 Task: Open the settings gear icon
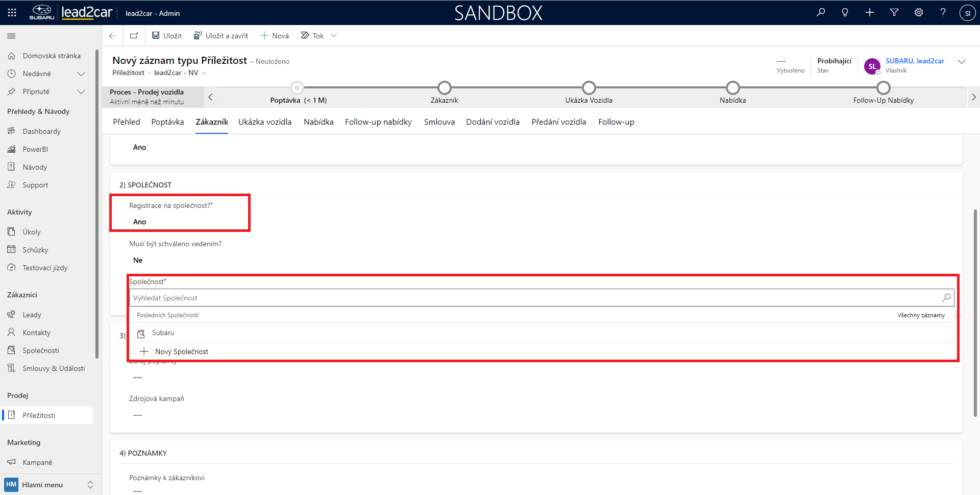pos(919,13)
